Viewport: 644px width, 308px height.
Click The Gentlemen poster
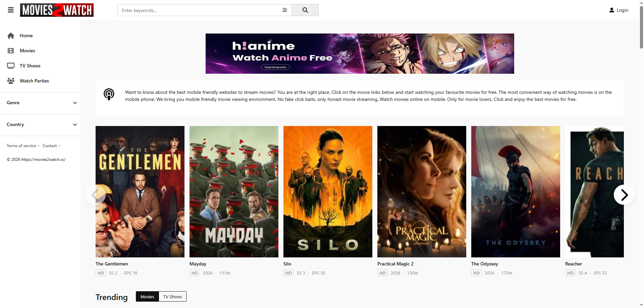140,192
